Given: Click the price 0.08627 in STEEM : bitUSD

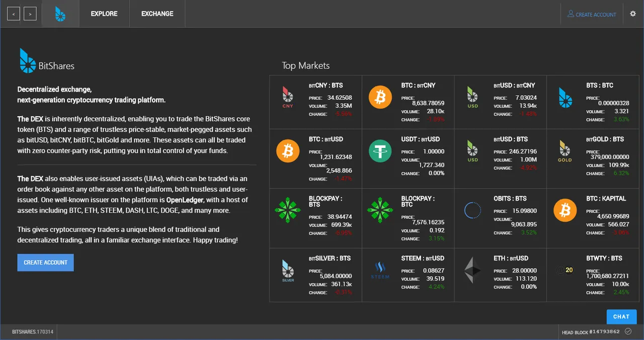Looking at the screenshot, I should (x=434, y=271).
